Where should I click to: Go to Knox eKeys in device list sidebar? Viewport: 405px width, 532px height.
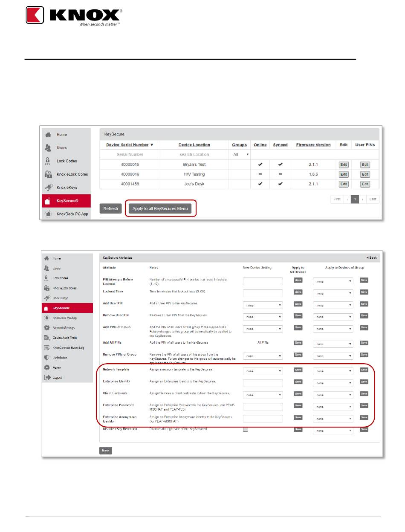pyautogui.click(x=66, y=188)
